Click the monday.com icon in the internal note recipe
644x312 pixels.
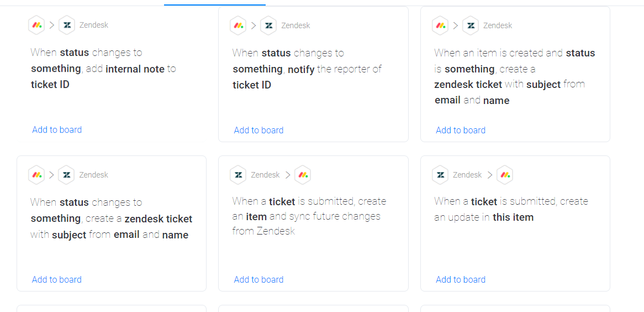pos(36,25)
